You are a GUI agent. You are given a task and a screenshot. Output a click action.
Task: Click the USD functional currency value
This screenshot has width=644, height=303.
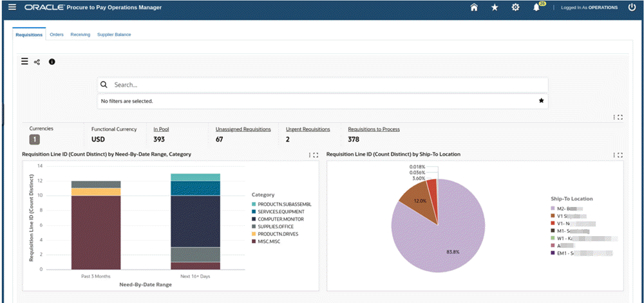click(98, 140)
